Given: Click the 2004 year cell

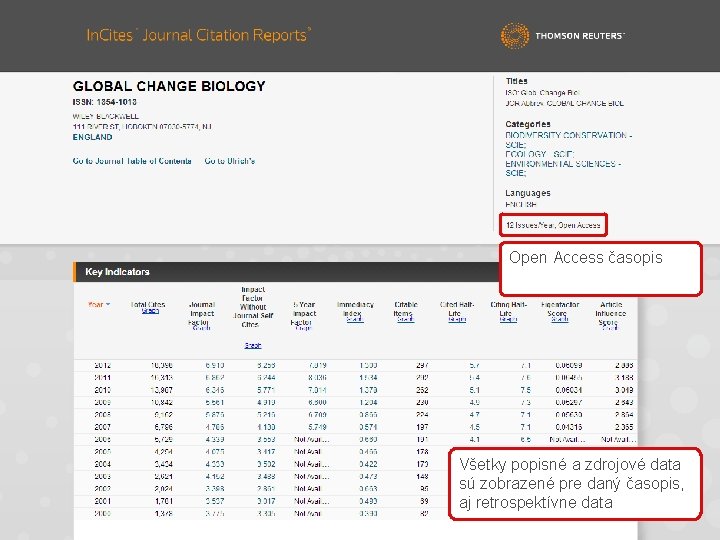Looking at the screenshot, I should click(102, 464).
